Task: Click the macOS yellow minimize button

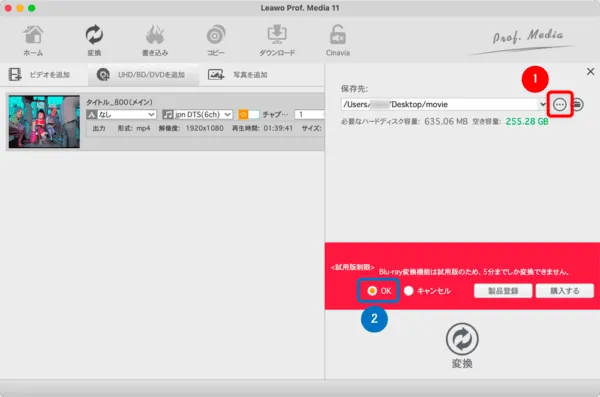Action: pyautogui.click(x=20, y=8)
